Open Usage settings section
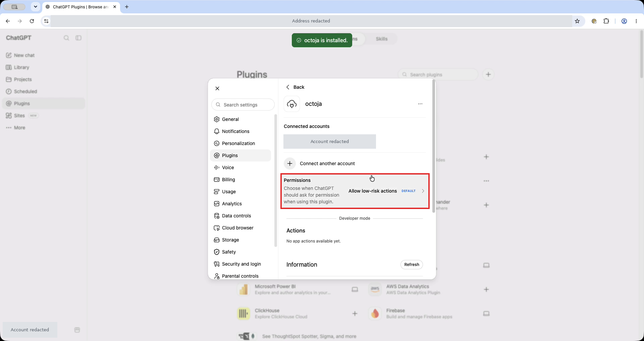Viewport: 644px width, 341px height. (240, 192)
